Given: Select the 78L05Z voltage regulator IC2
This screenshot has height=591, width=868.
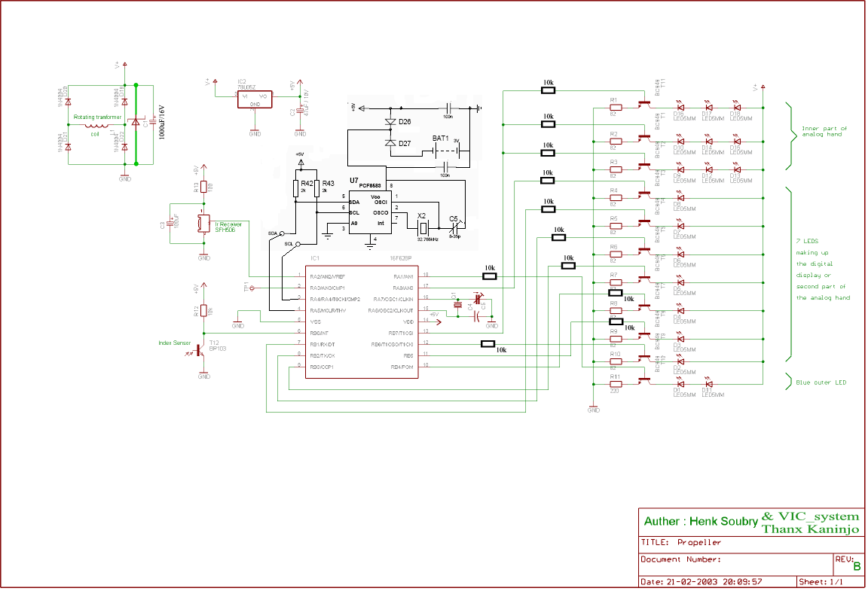Looking at the screenshot, I should (x=255, y=99).
